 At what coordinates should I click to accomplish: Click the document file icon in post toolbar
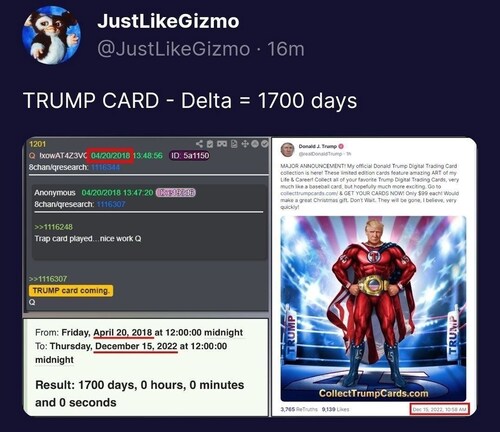click(234, 144)
